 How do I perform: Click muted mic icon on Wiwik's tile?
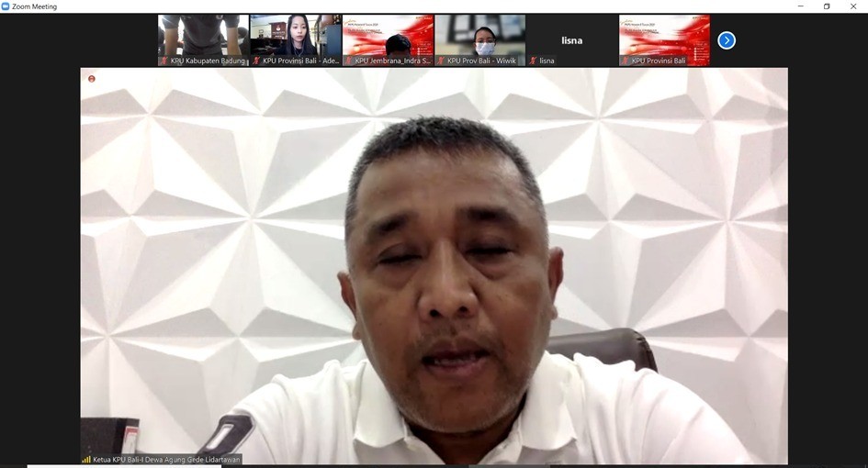[441, 61]
